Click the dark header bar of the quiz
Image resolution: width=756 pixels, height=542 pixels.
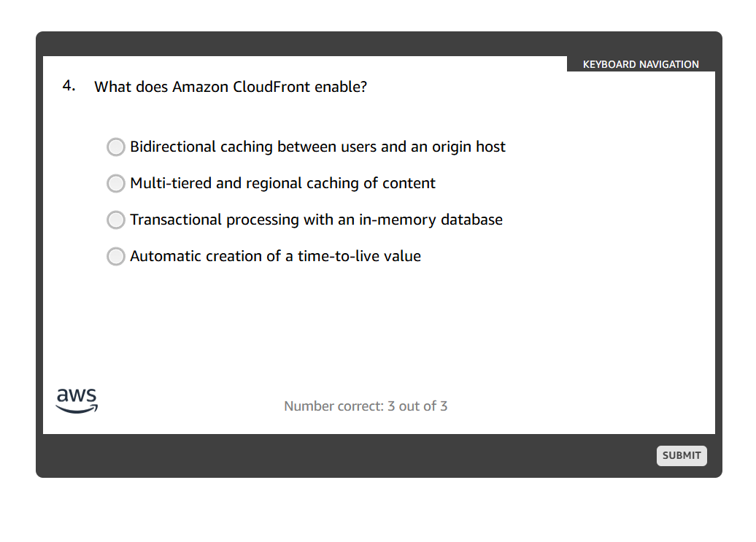tap(292, 44)
